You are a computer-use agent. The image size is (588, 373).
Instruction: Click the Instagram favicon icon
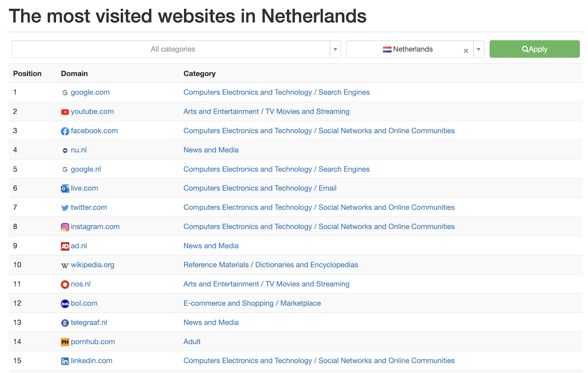(65, 227)
